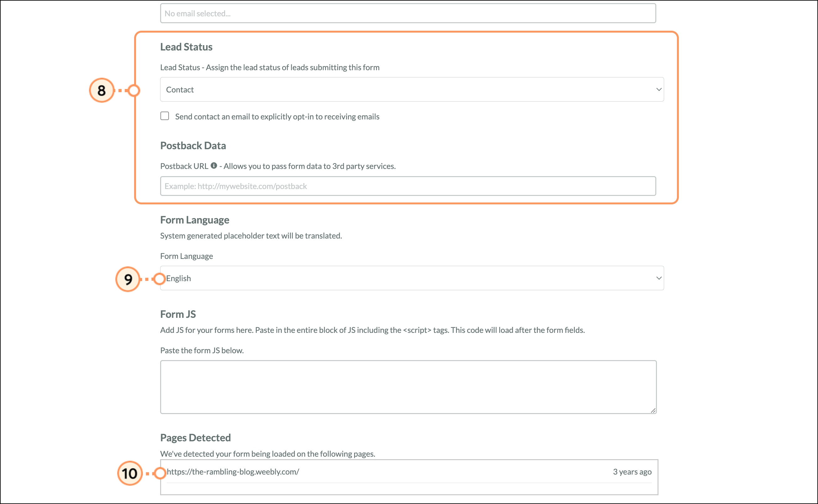Click the chevron arrow on the Form Language dropdown
This screenshot has height=504, width=818.
tap(659, 278)
